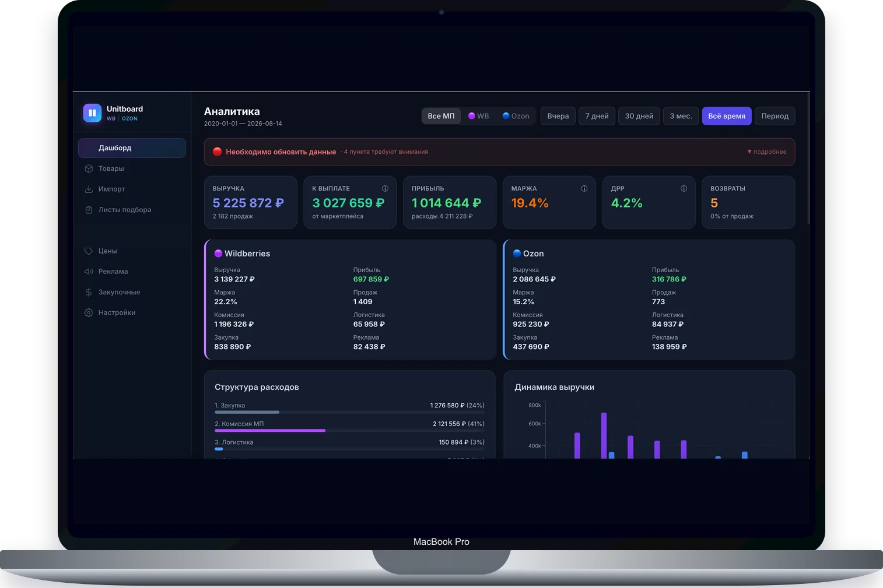Click the Ozon margin value 15.2%

pos(524,302)
